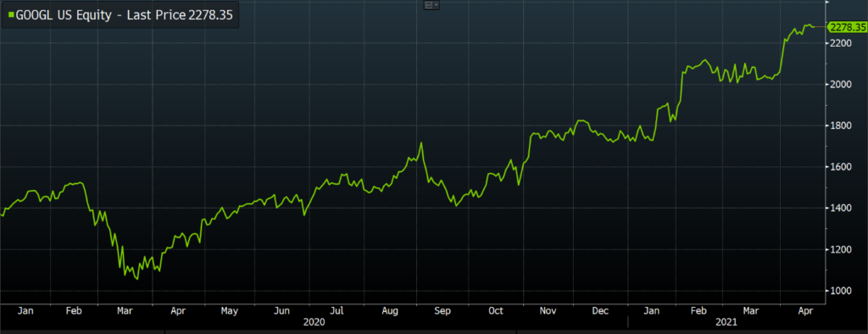This screenshot has width=868, height=334.
Task: Click the chart-type icon at top center
Action: (428, 5)
